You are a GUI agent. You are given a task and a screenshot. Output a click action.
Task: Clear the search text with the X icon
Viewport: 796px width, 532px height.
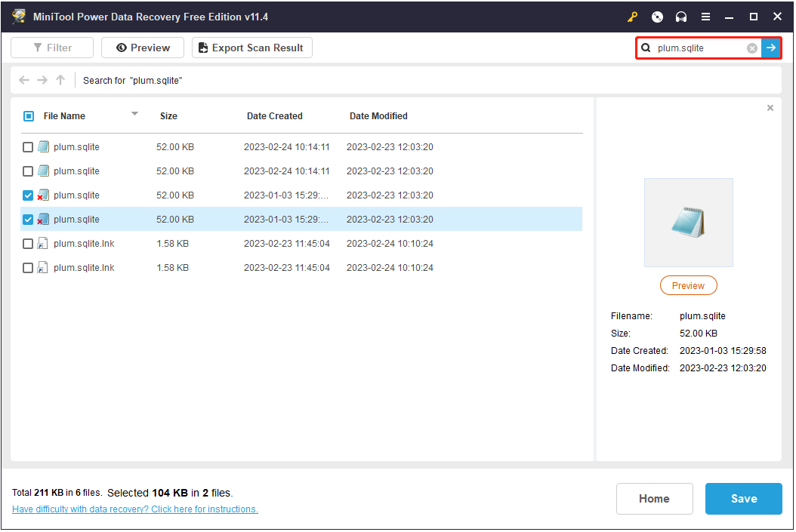pyautogui.click(x=752, y=48)
